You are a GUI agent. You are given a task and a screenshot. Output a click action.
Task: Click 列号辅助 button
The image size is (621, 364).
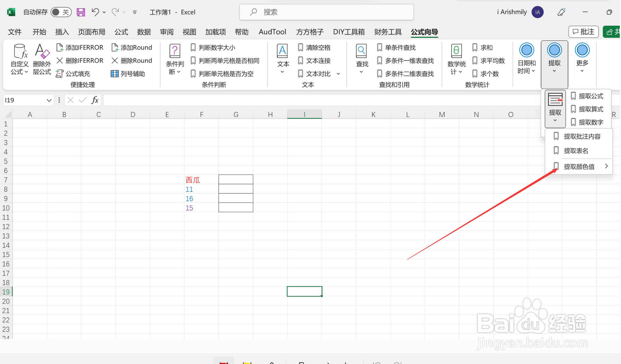[128, 74]
